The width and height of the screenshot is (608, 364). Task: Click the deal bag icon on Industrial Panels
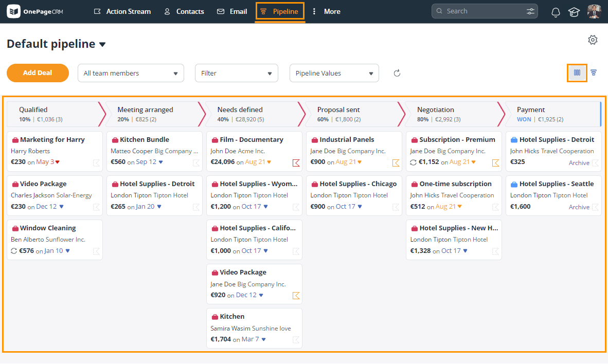(x=315, y=140)
